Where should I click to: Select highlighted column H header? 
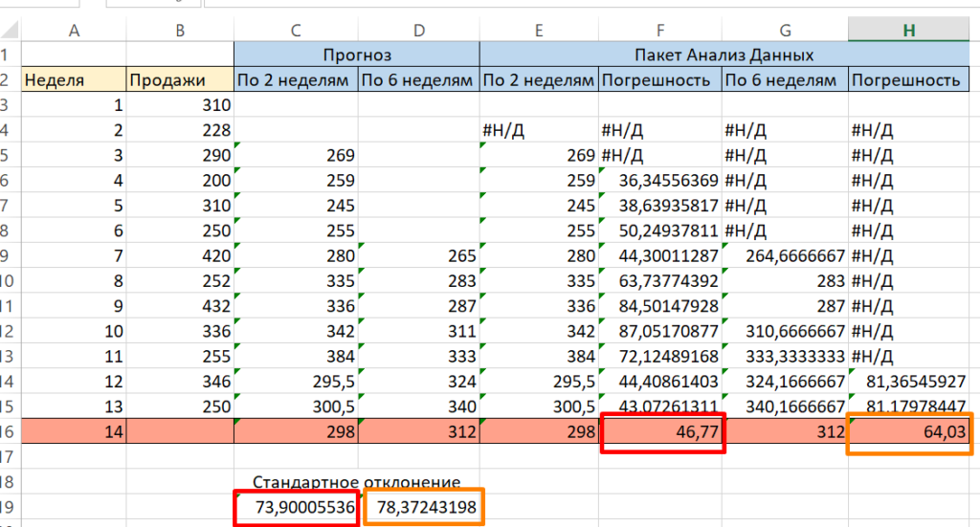pos(909,30)
